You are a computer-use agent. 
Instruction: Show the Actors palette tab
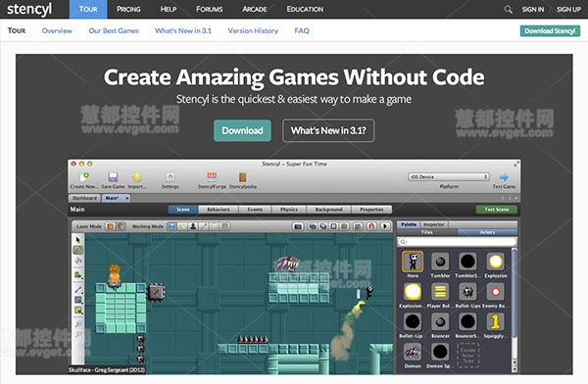click(487, 232)
